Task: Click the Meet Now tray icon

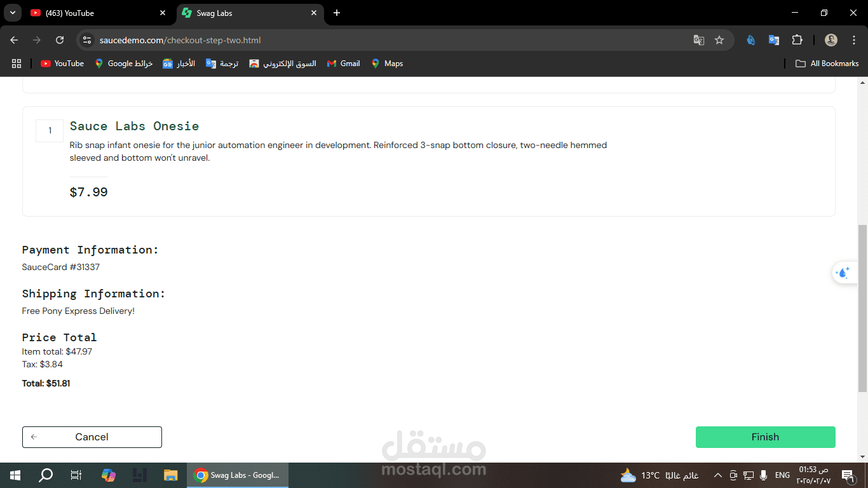Action: click(x=733, y=475)
